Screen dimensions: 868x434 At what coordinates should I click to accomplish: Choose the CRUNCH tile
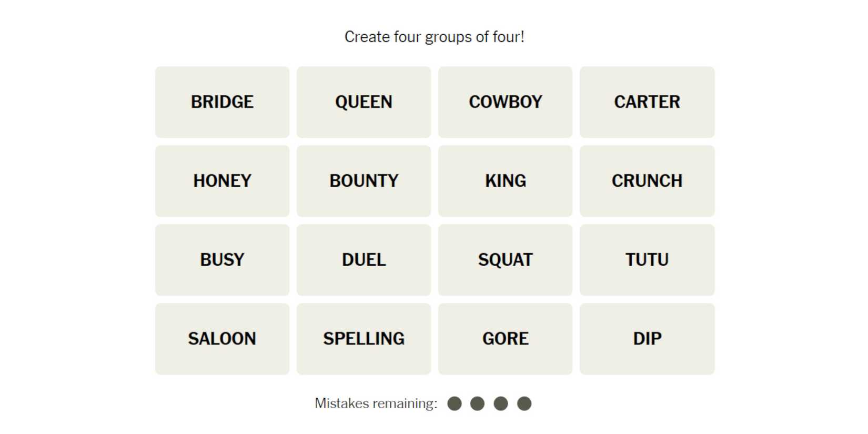(647, 181)
